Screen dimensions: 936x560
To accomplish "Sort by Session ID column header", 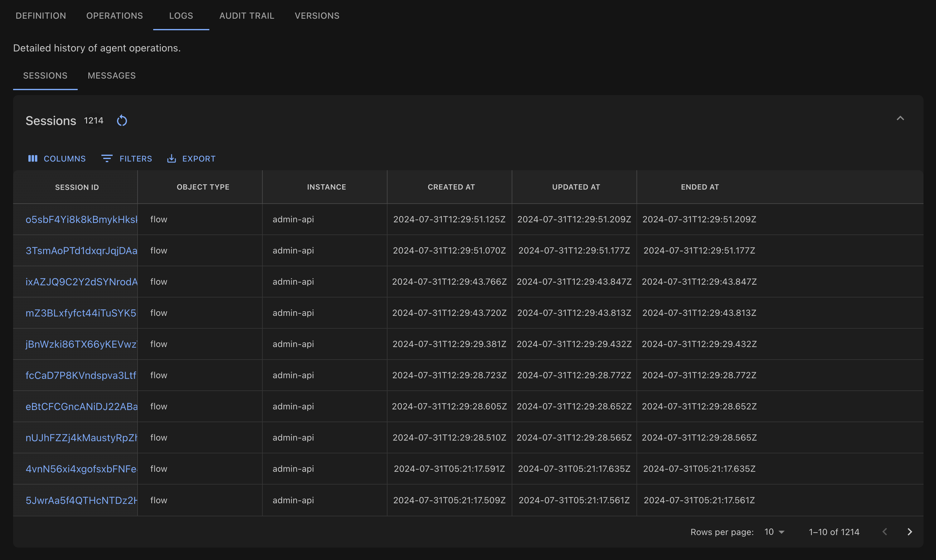I will coord(77,187).
